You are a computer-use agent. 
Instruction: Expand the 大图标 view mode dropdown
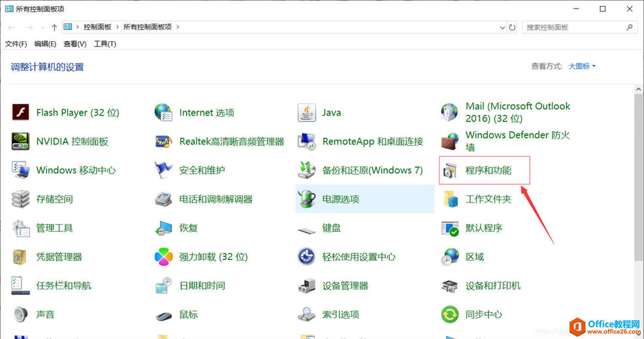(x=582, y=66)
